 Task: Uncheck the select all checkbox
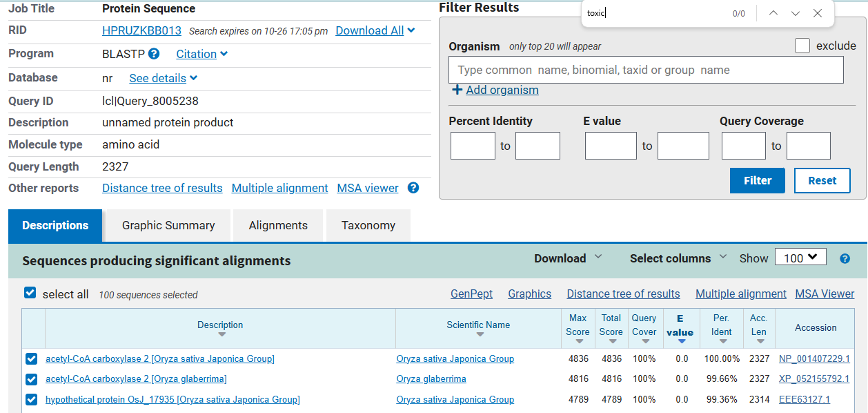30,293
